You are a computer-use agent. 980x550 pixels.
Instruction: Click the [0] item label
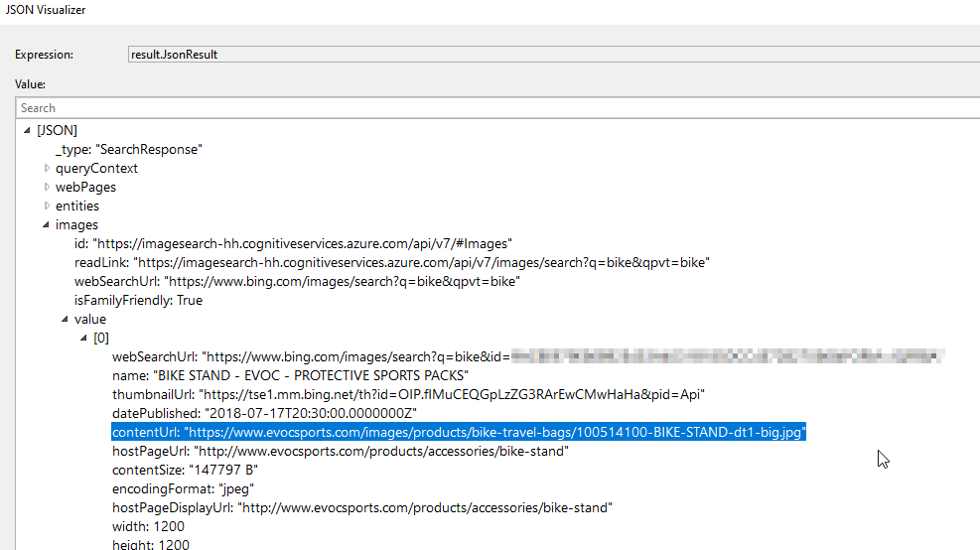coord(100,339)
